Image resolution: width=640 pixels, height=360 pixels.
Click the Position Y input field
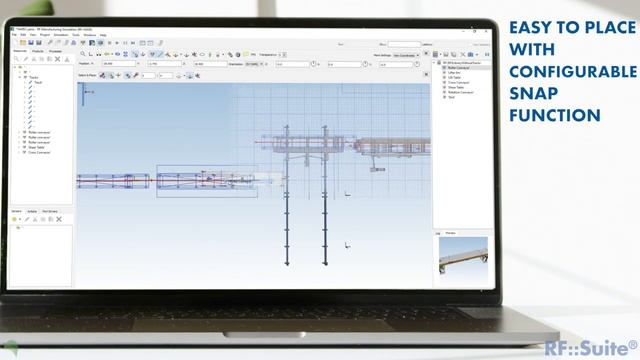tap(164, 64)
